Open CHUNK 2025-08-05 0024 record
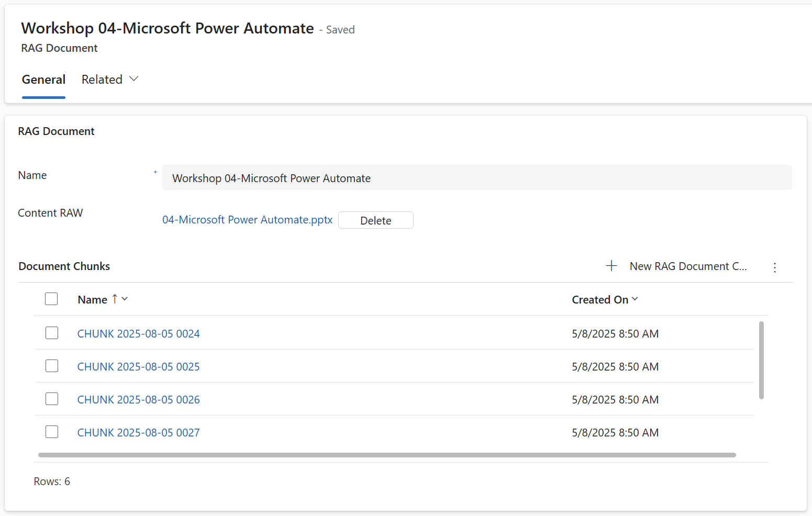The height and width of the screenshot is (516, 812). (x=139, y=333)
